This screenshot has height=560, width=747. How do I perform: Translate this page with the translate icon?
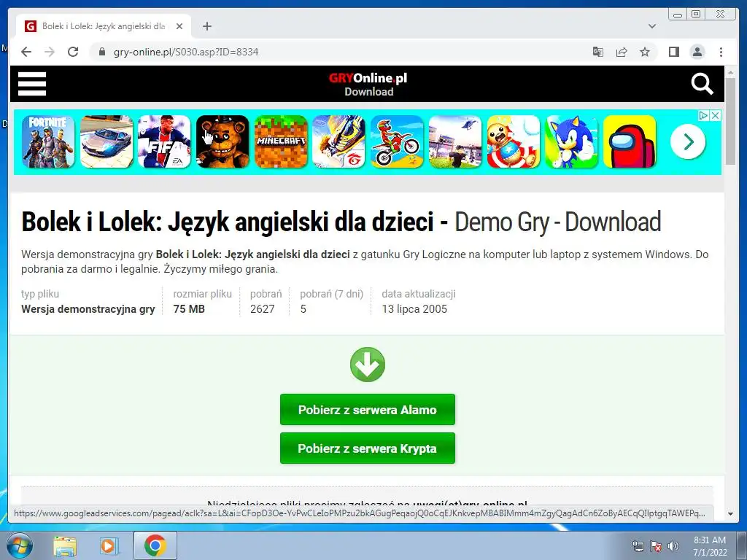pos(598,52)
